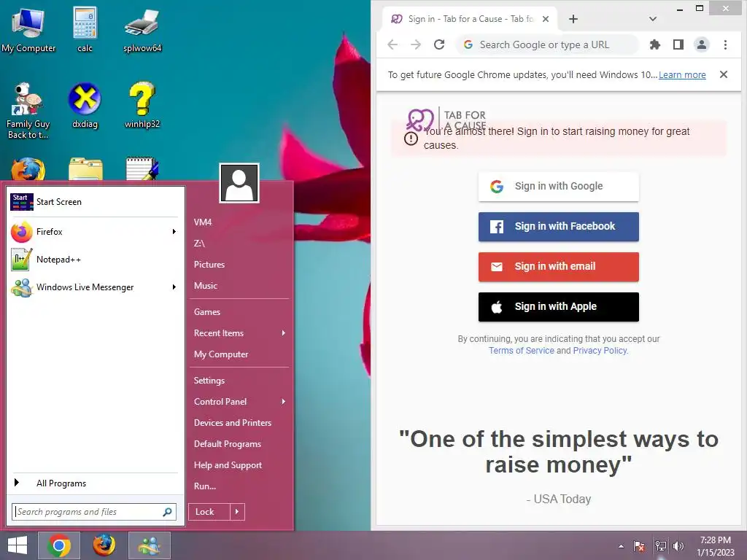This screenshot has height=560, width=747.
Task: Open the volume speaker tray icon
Action: (x=678, y=546)
